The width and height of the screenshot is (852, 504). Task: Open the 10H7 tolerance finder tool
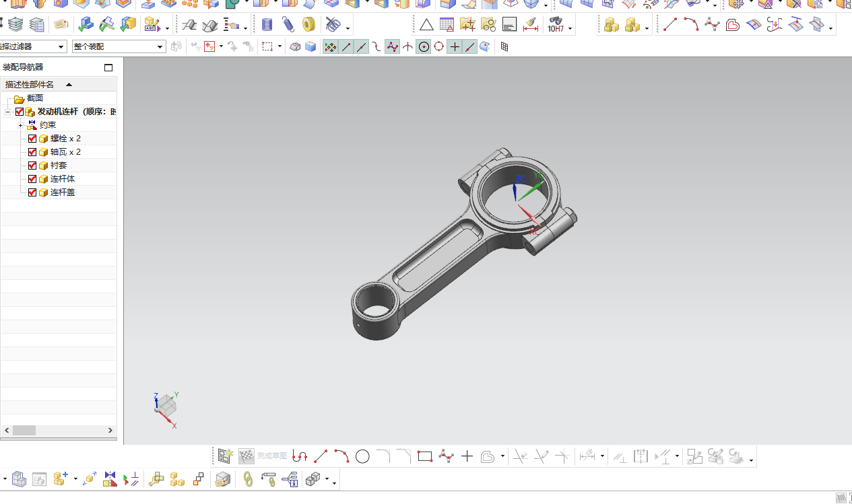[x=555, y=25]
